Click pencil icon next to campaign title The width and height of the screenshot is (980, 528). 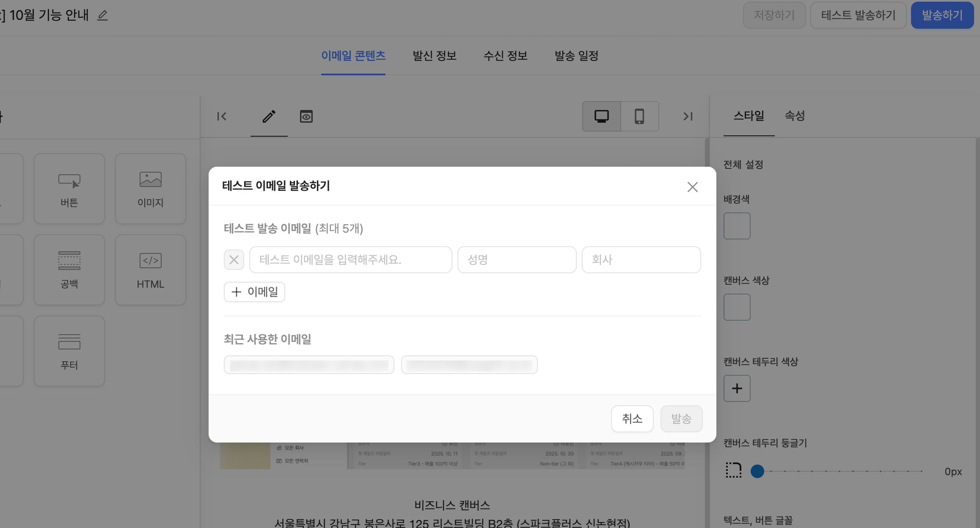click(x=102, y=16)
